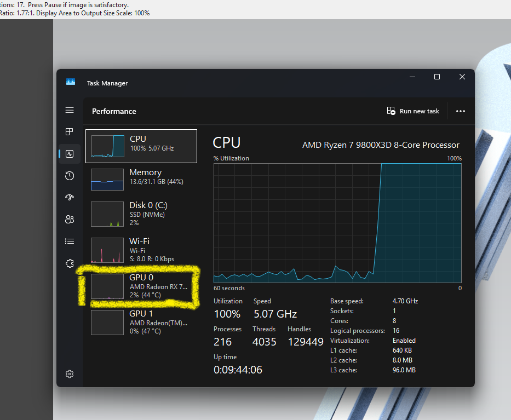Select the Wi-Fi performance entry
This screenshot has width=511, height=420.
[141, 250]
